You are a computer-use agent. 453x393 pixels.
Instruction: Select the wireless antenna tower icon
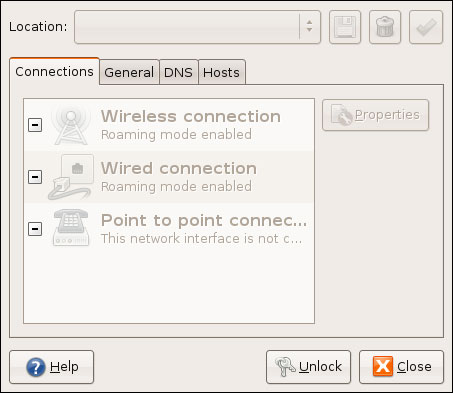(71, 125)
